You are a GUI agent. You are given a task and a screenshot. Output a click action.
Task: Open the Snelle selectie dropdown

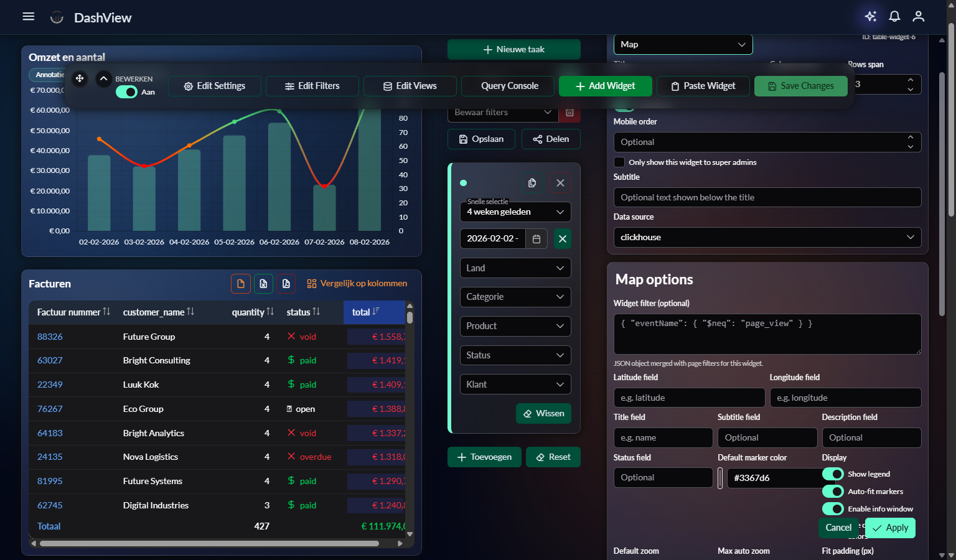[x=515, y=212]
